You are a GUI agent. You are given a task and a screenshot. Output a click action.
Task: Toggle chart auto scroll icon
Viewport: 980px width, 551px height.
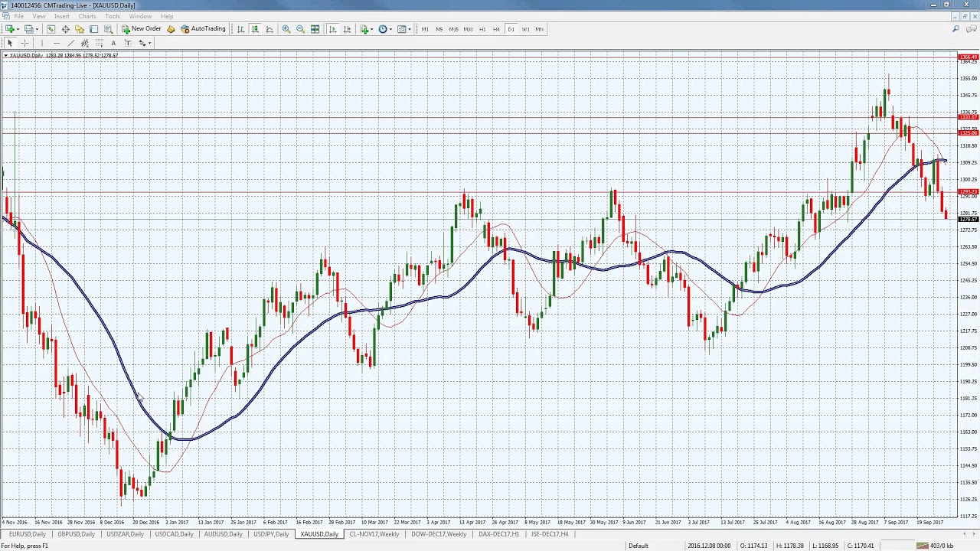(x=332, y=29)
